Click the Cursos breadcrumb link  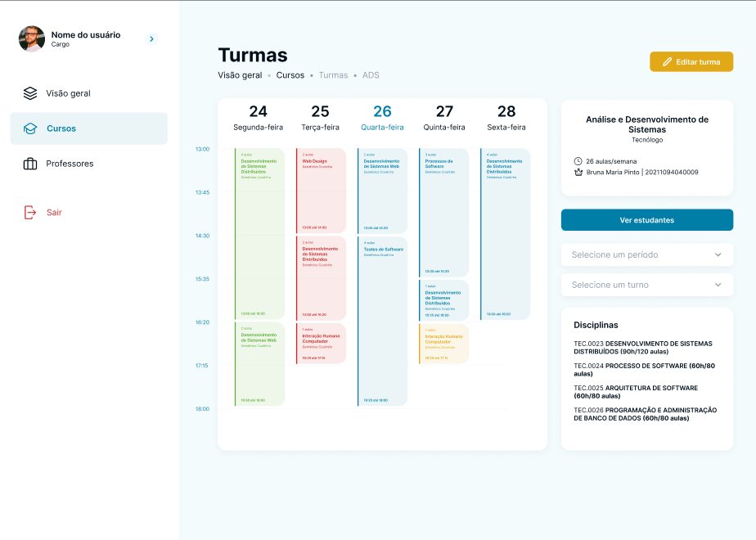[290, 75]
